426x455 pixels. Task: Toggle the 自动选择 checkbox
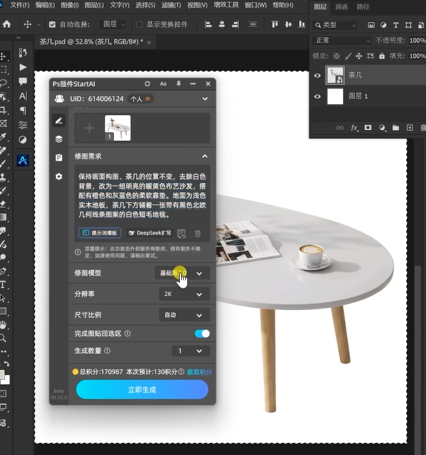point(52,24)
